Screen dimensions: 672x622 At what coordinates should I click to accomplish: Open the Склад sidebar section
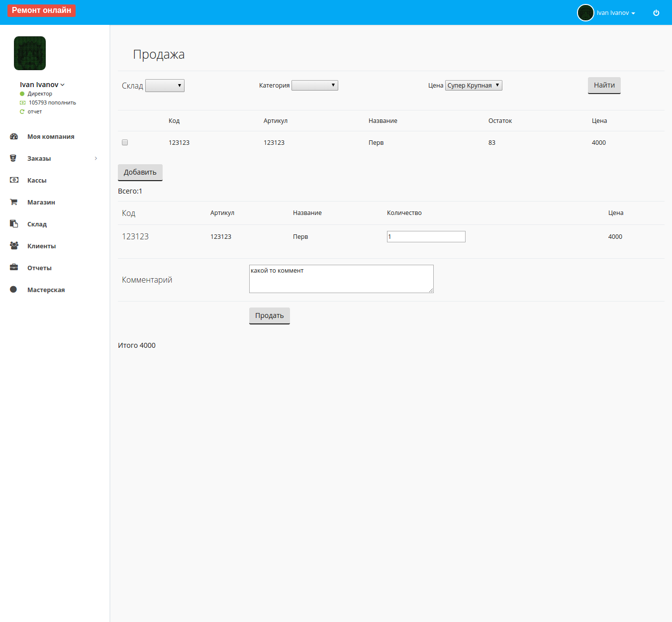pos(37,224)
